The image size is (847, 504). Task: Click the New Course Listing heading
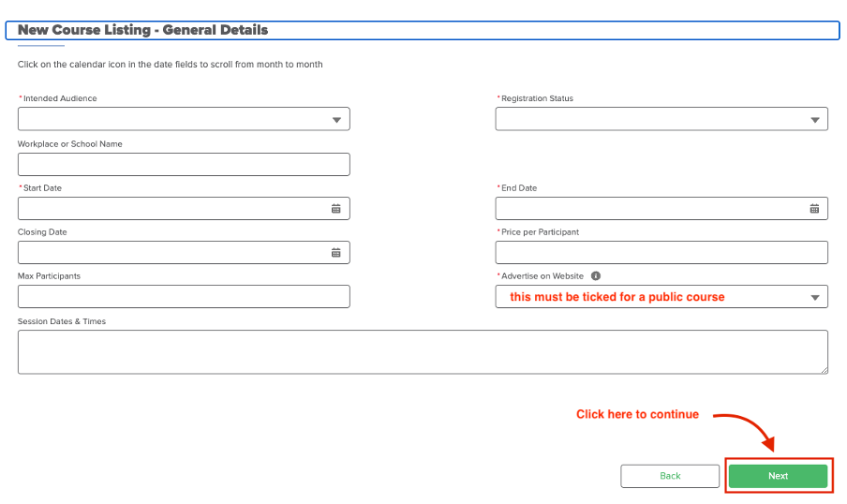pos(142,30)
